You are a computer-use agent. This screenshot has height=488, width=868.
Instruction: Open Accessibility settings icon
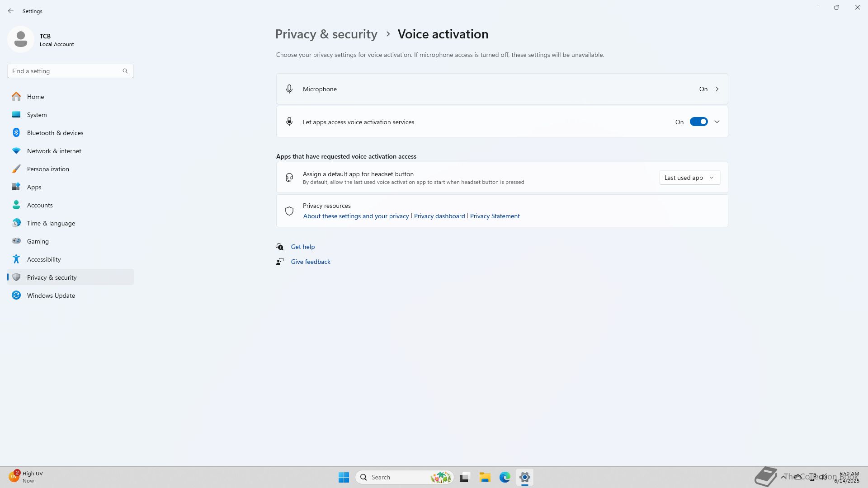click(x=16, y=259)
